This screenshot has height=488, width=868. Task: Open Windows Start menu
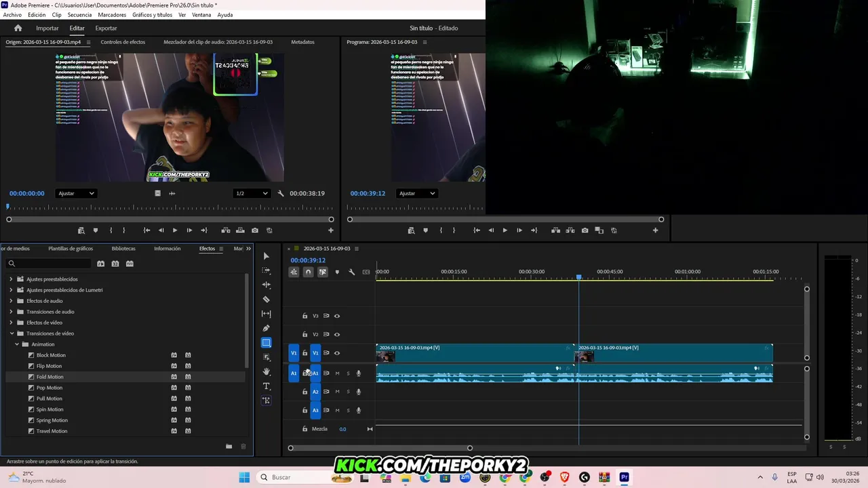click(x=244, y=477)
